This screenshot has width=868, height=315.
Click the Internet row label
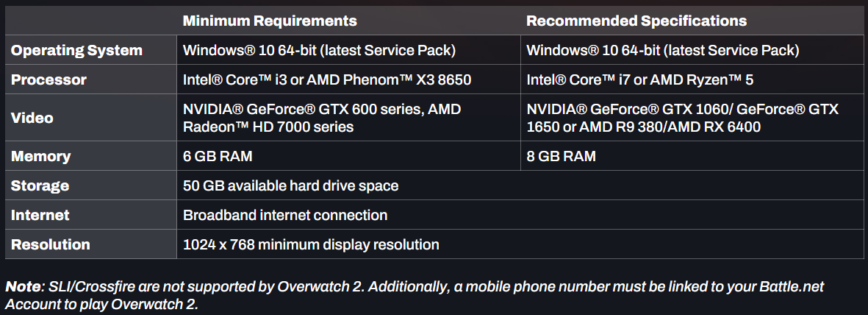tap(40, 215)
